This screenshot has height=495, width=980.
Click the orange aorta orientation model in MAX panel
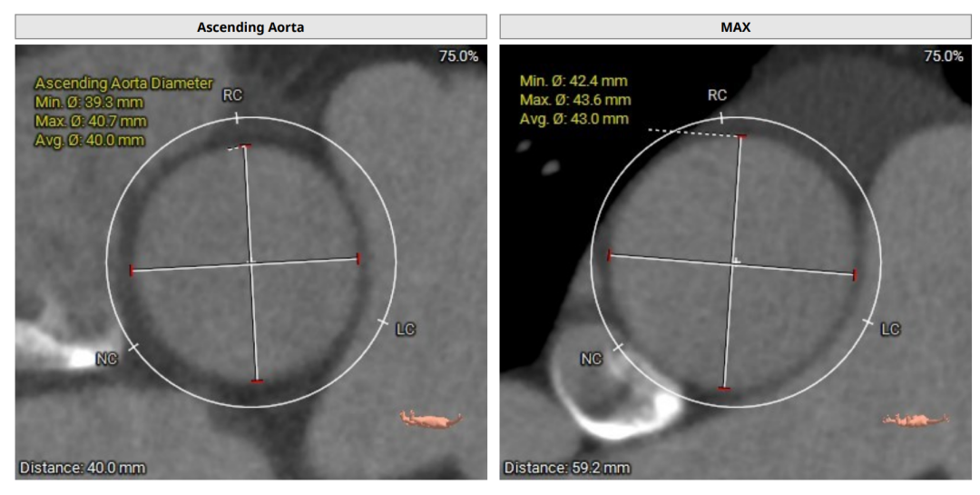point(916,420)
